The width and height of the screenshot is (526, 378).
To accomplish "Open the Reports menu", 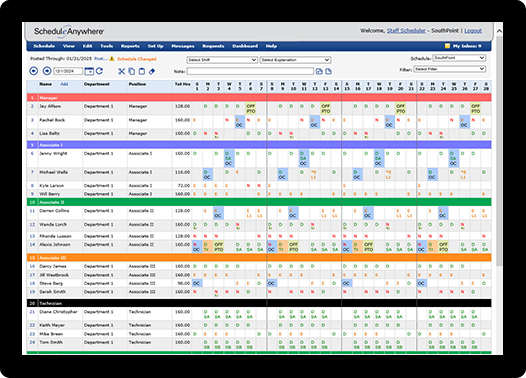I will pos(130,46).
